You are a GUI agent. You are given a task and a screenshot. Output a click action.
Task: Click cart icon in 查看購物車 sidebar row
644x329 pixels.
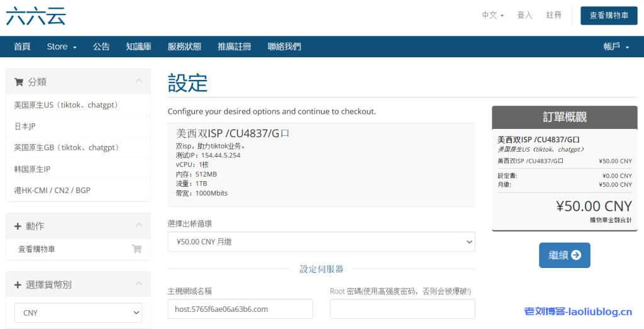136,249
